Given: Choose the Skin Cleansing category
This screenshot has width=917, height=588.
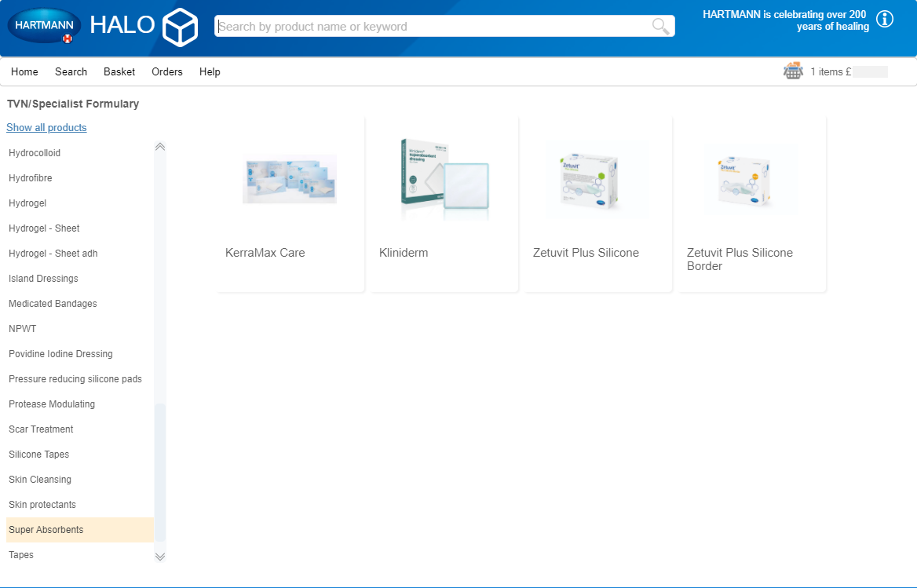Looking at the screenshot, I should click(80, 480).
